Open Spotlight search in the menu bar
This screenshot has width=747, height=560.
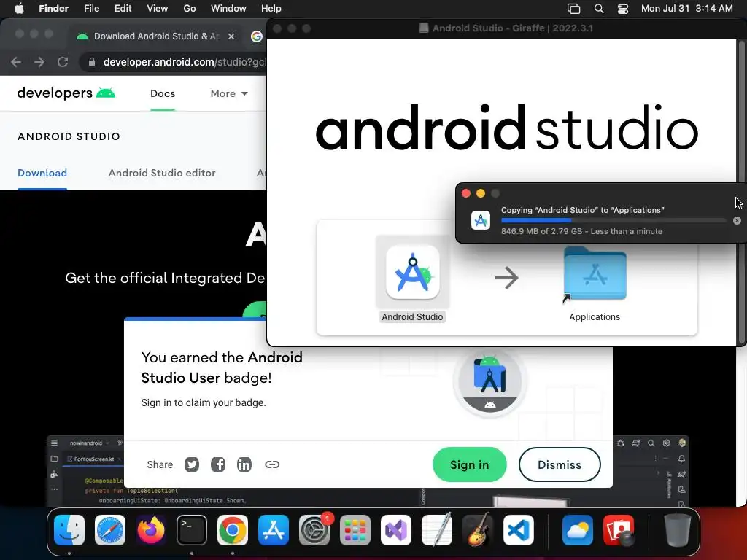[599, 9]
